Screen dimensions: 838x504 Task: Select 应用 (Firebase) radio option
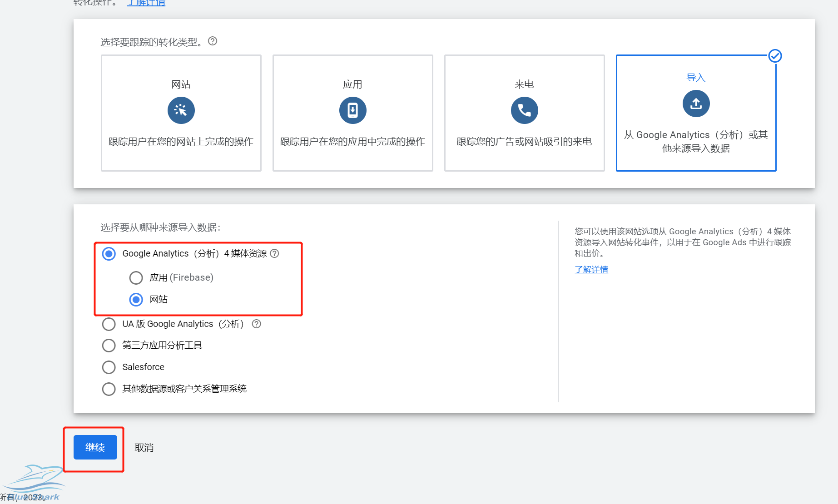coord(136,277)
